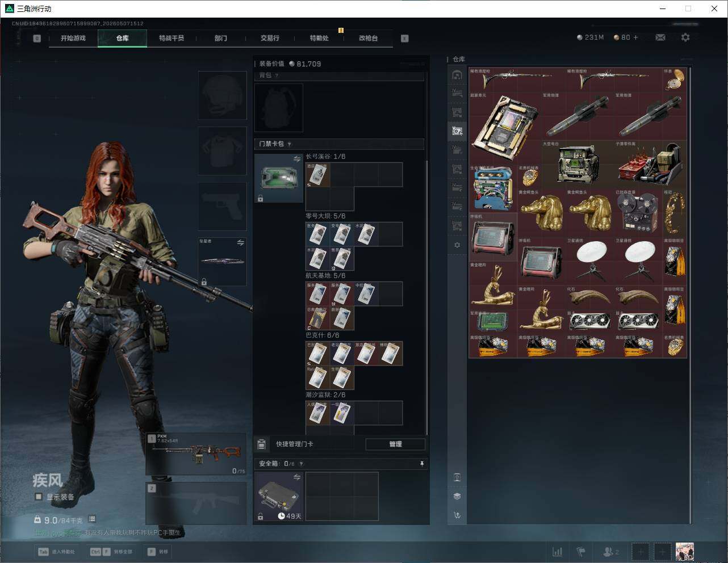The image size is (728, 563).
Task: Select the golden laurel 桂冠 item
Action: click(x=675, y=212)
